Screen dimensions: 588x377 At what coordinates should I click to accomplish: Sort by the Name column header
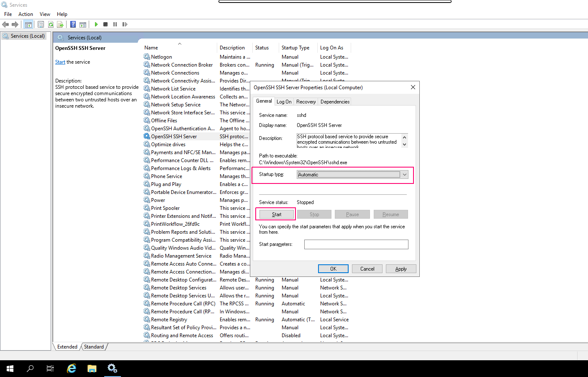point(180,48)
